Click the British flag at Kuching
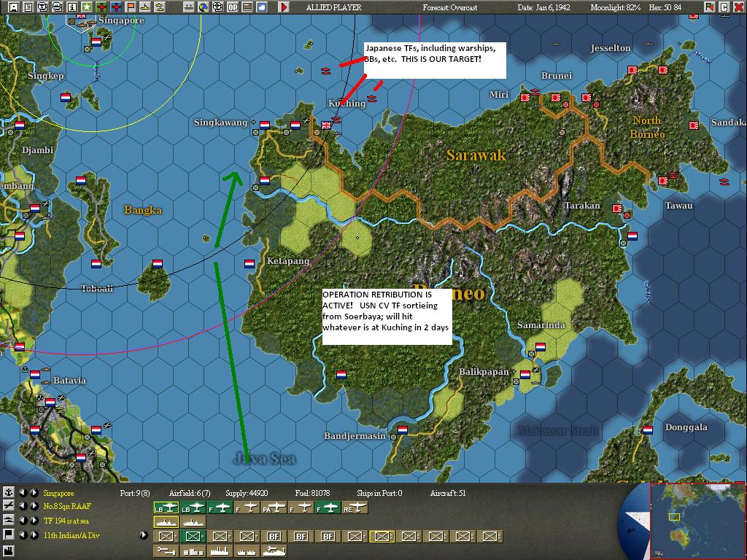This screenshot has width=747, height=560. [x=326, y=125]
